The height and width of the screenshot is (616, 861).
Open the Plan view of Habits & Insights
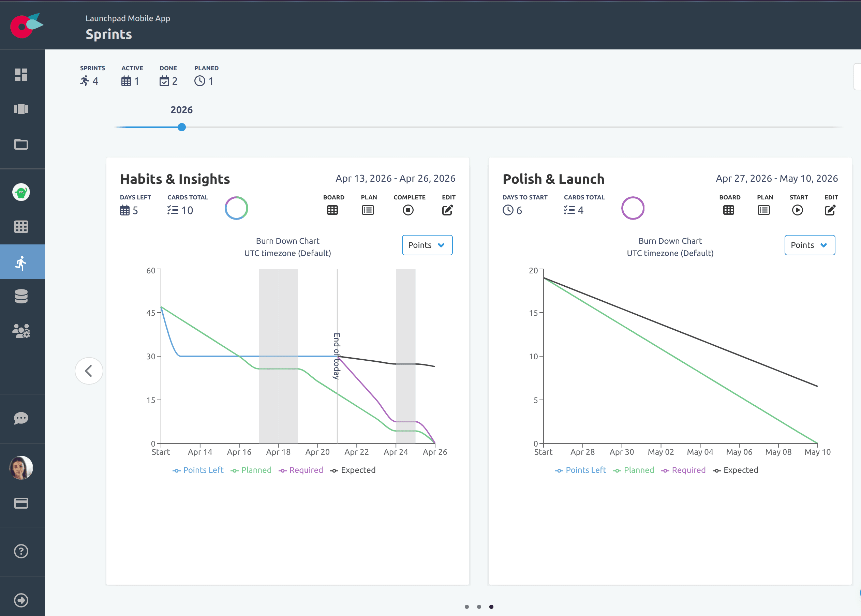pyautogui.click(x=367, y=210)
